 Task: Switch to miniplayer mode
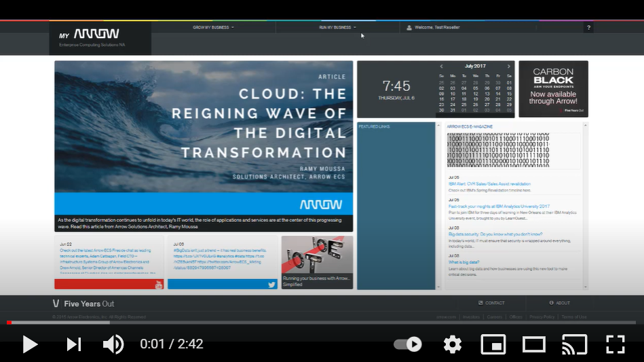(x=493, y=344)
